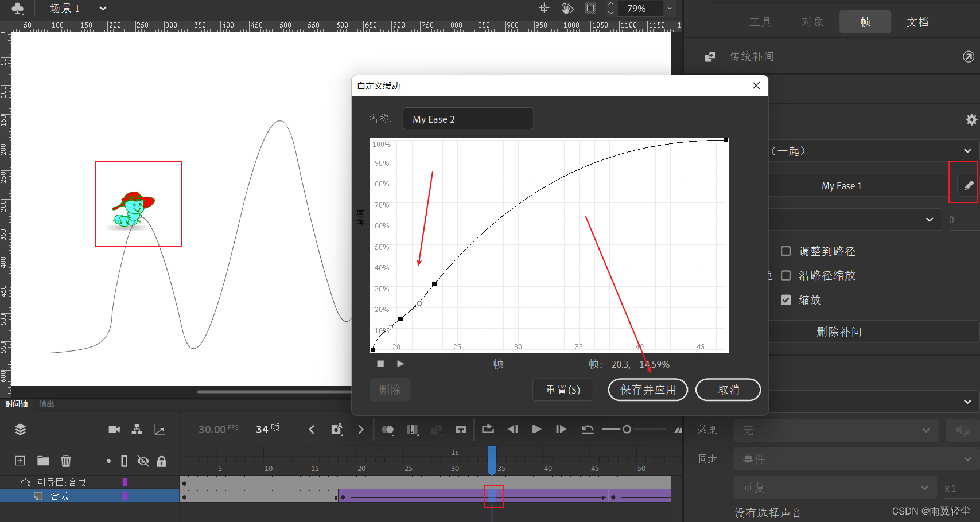This screenshot has height=522, width=980.
Task: Click the pencil Edit easing icon
Action: coord(969,185)
